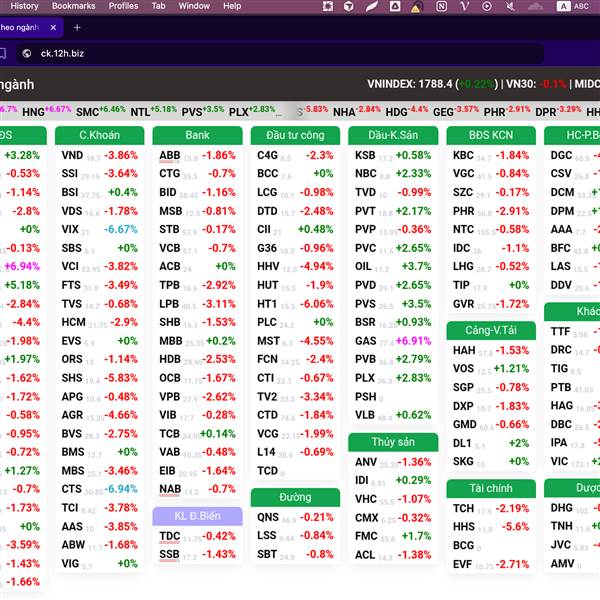Select ANV row in Thủy sản
The height and width of the screenshot is (600, 600).
tap(393, 462)
